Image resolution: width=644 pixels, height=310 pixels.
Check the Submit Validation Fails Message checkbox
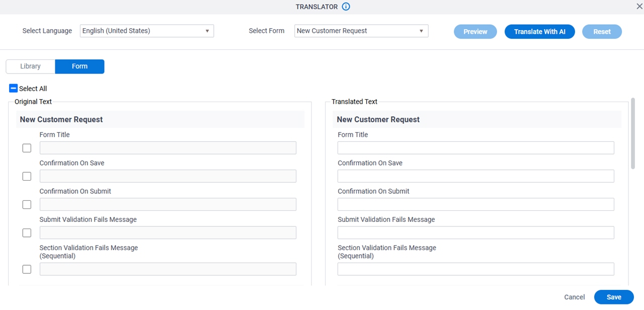coord(27,232)
